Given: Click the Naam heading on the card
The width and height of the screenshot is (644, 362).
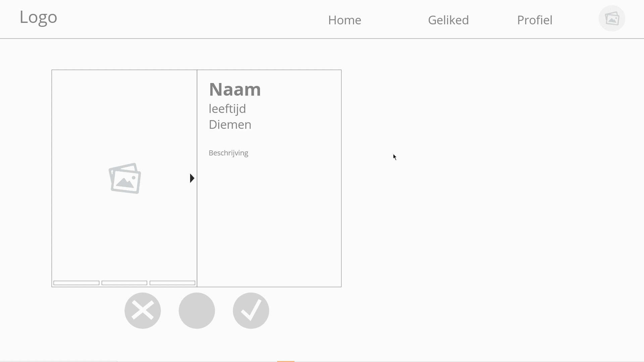Looking at the screenshot, I should click(234, 89).
